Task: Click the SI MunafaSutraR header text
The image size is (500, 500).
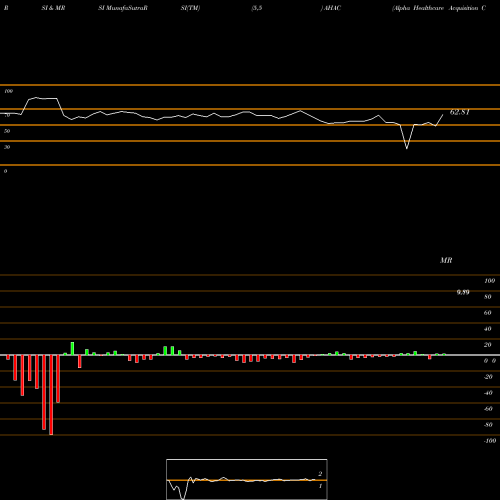Action: (x=123, y=8)
